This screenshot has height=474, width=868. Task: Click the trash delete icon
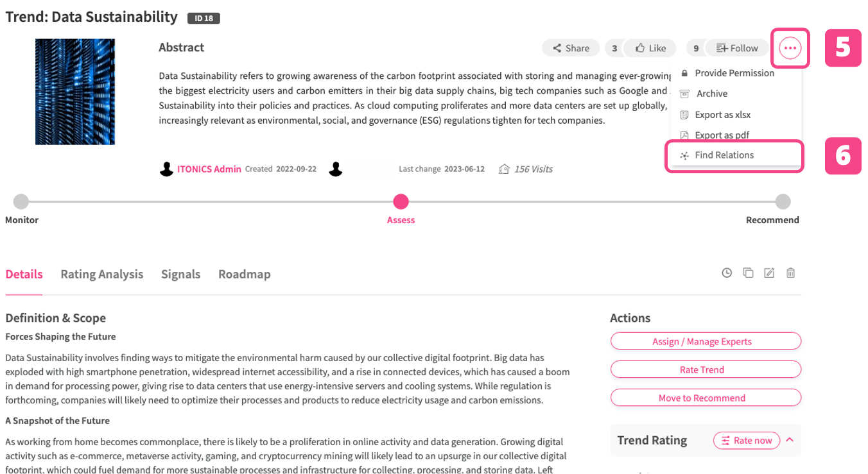point(791,273)
